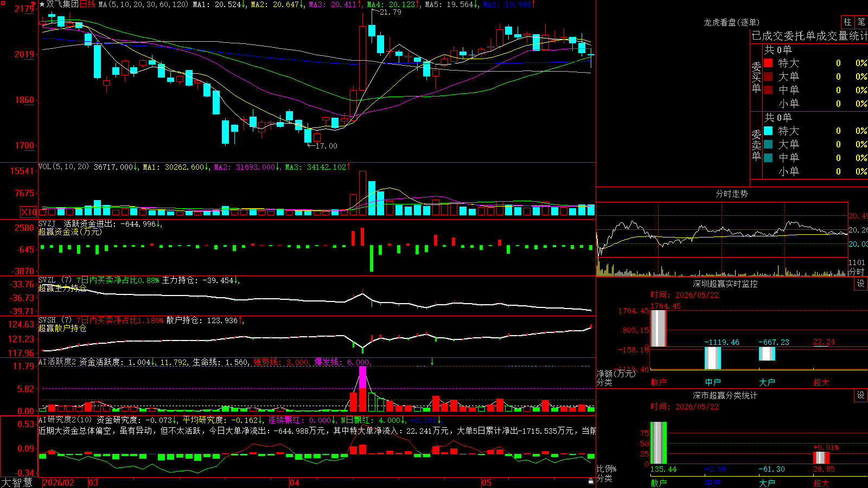Click the star icon before 双飞集团
The image size is (868, 488).
(x=42, y=4)
